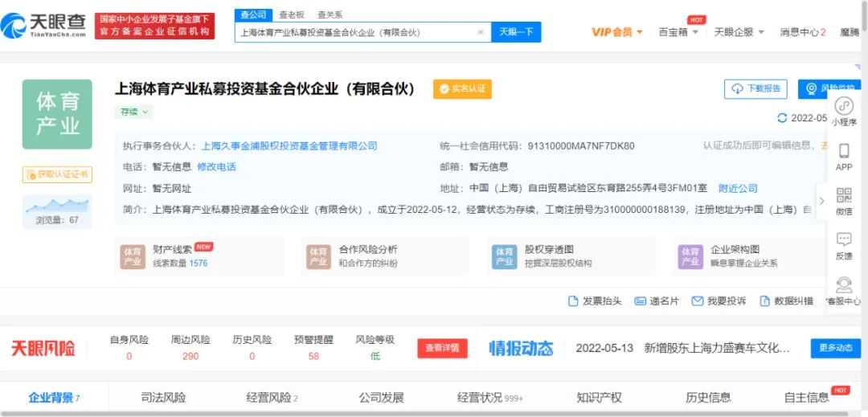The height and width of the screenshot is (417, 868).
Task: Switch to 自主信息 tab
Action: (x=807, y=397)
